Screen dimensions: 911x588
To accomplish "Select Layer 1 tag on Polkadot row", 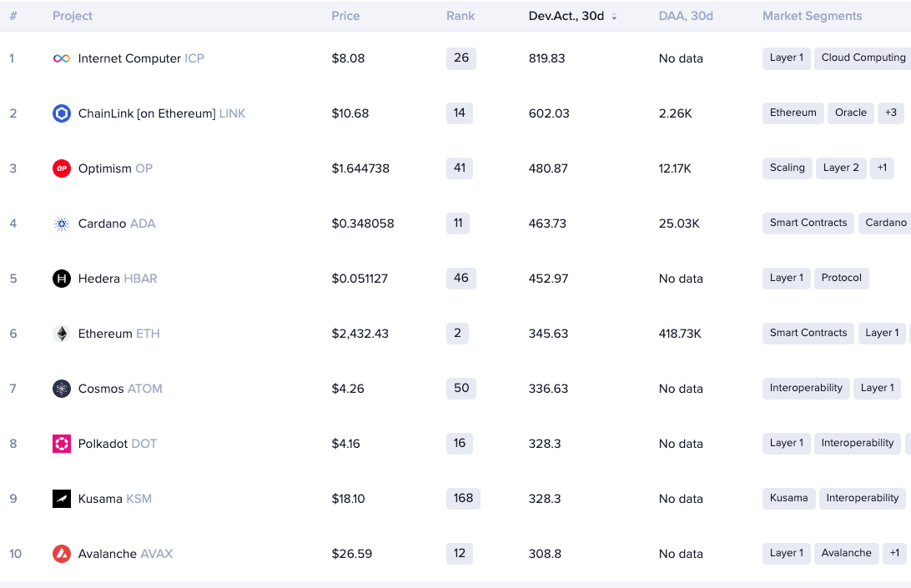I will tap(787, 444).
